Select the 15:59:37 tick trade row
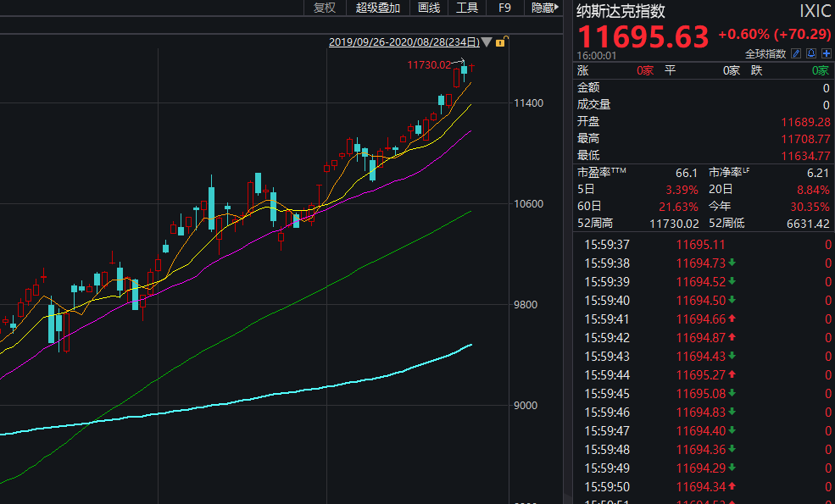 (704, 244)
